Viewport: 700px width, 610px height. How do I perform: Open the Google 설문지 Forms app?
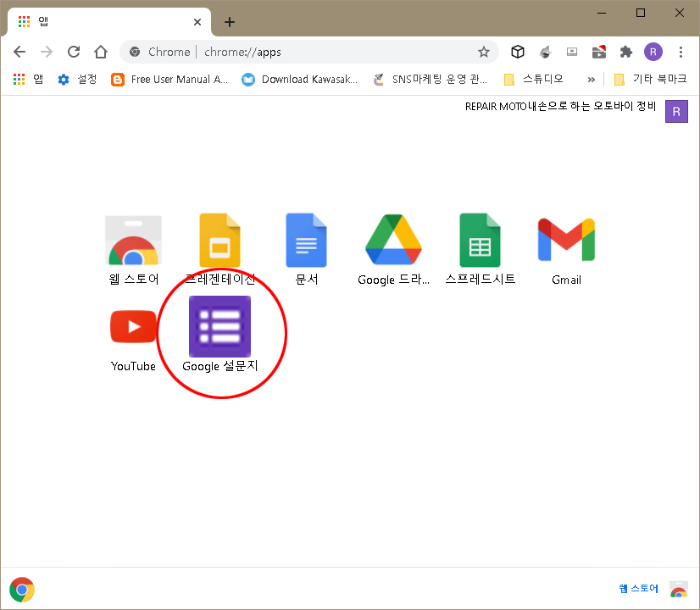tap(219, 326)
